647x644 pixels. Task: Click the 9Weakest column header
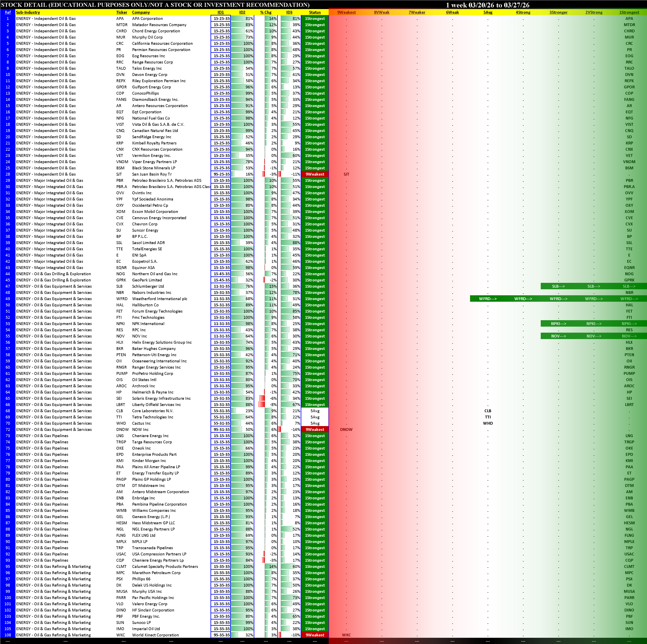[346, 12]
